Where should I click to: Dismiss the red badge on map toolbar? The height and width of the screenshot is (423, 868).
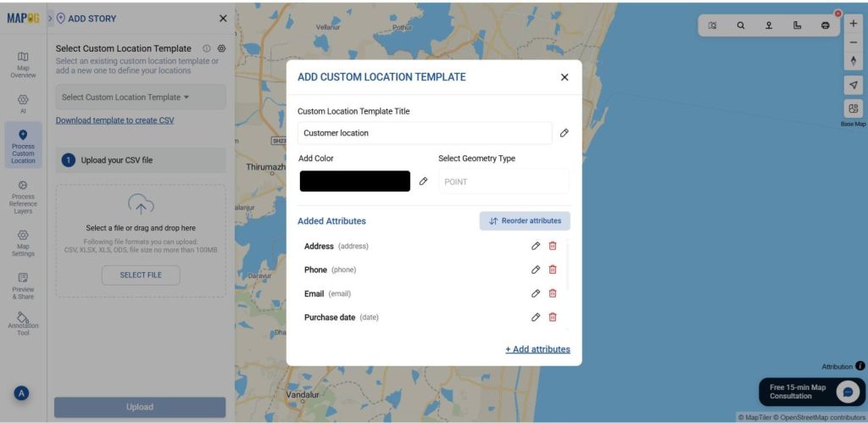click(838, 14)
